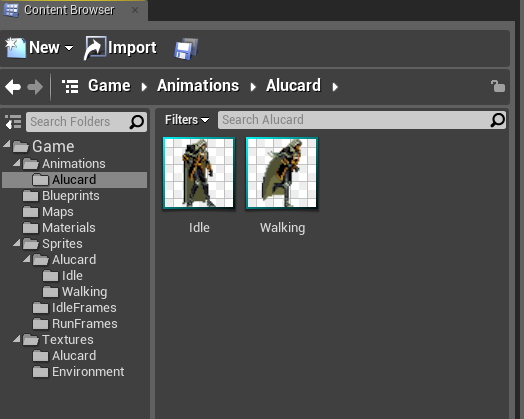Select the Idle flipbook thumbnail
Viewport: 524px width, 419px height.
(199, 173)
